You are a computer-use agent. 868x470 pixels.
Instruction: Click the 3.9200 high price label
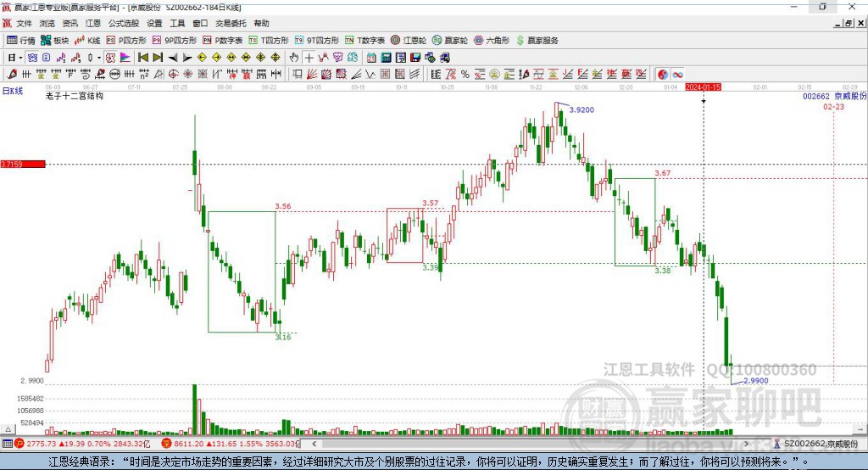(x=581, y=109)
